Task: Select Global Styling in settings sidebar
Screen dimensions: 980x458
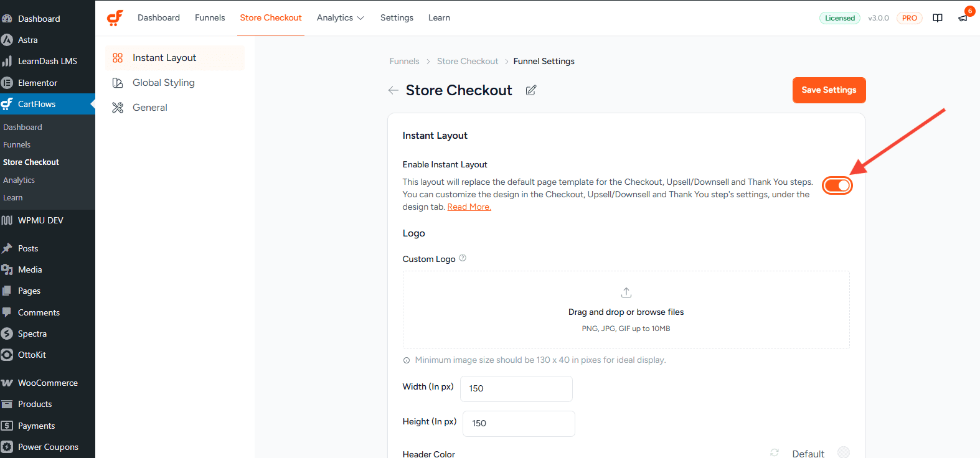Action: [175, 83]
